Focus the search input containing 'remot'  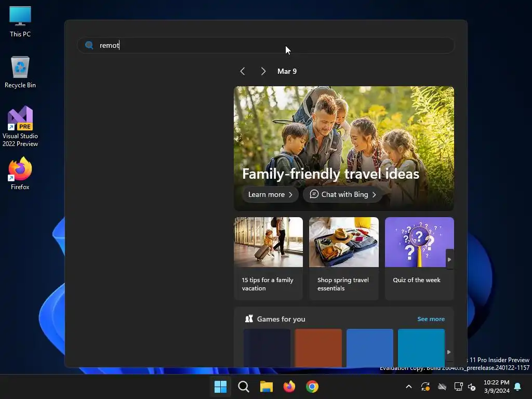(x=266, y=45)
